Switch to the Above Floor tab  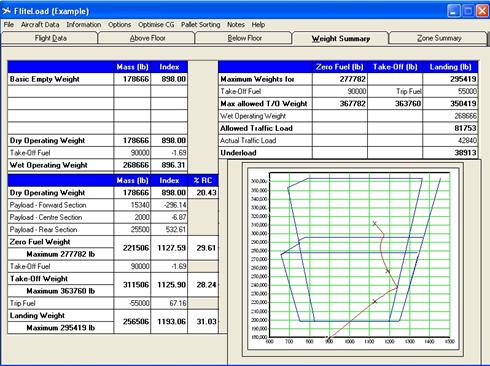pyautogui.click(x=147, y=38)
